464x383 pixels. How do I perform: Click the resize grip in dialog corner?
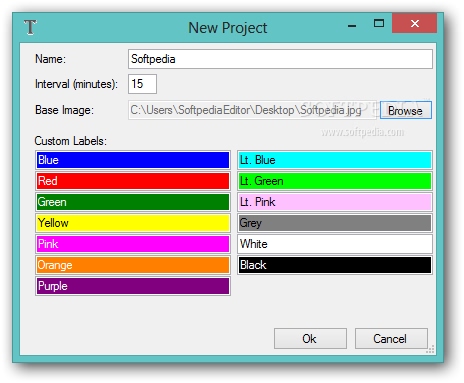tap(430, 349)
